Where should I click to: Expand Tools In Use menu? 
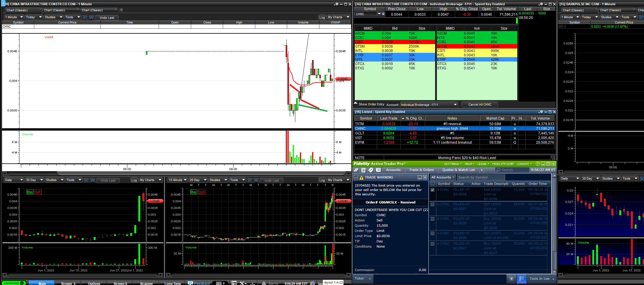[x=542, y=279]
